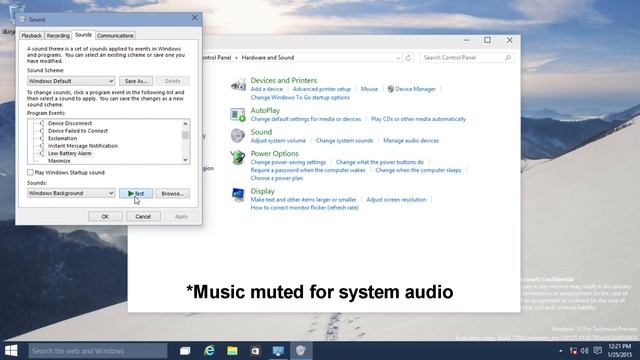Image resolution: width=640 pixels, height=360 pixels.
Task: Click the Test play button
Action: click(136, 193)
